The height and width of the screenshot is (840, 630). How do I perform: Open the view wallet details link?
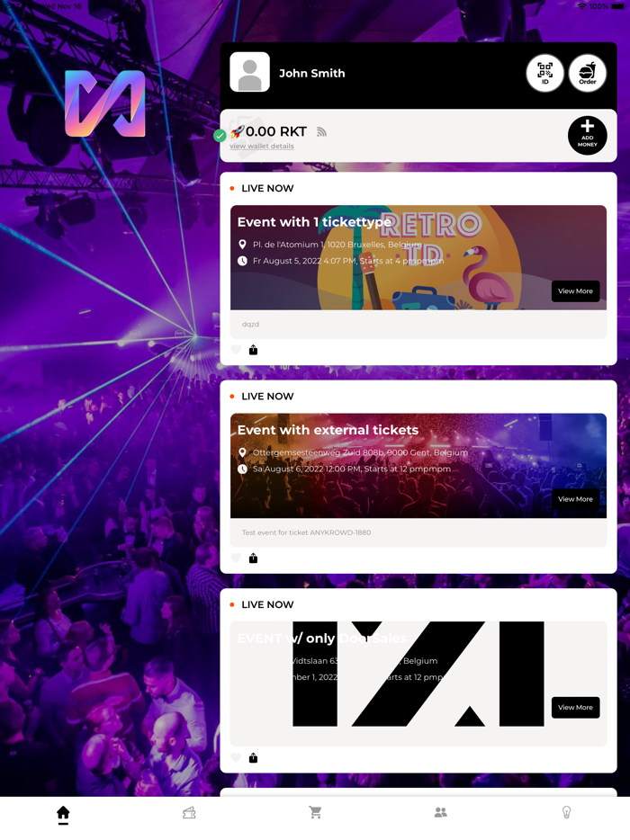tap(262, 146)
